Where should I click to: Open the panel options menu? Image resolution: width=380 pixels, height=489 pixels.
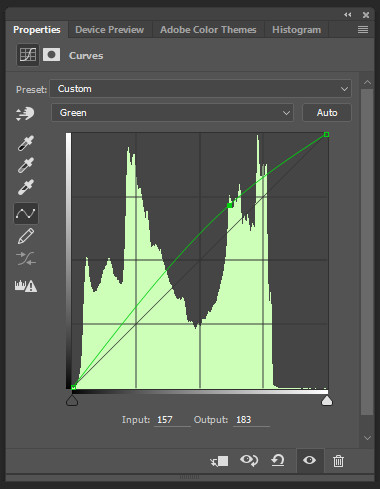(363, 30)
